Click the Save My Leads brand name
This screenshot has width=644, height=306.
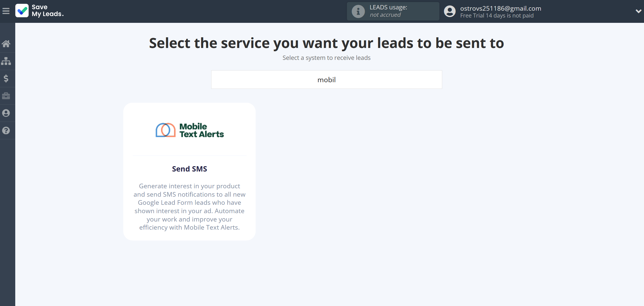click(48, 11)
